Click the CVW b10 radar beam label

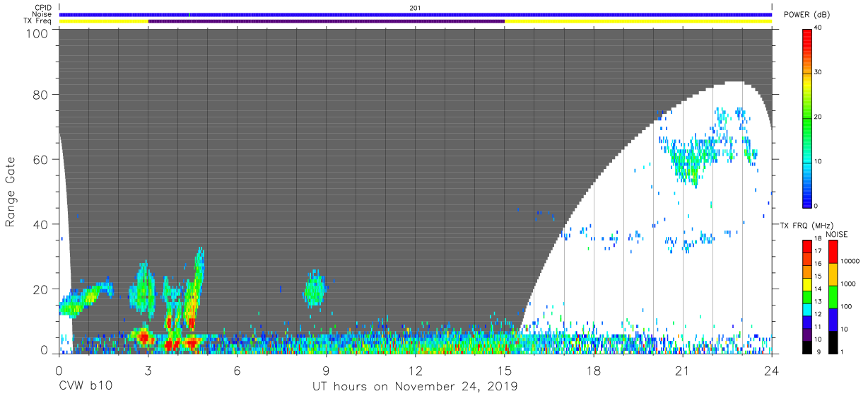pos(86,387)
